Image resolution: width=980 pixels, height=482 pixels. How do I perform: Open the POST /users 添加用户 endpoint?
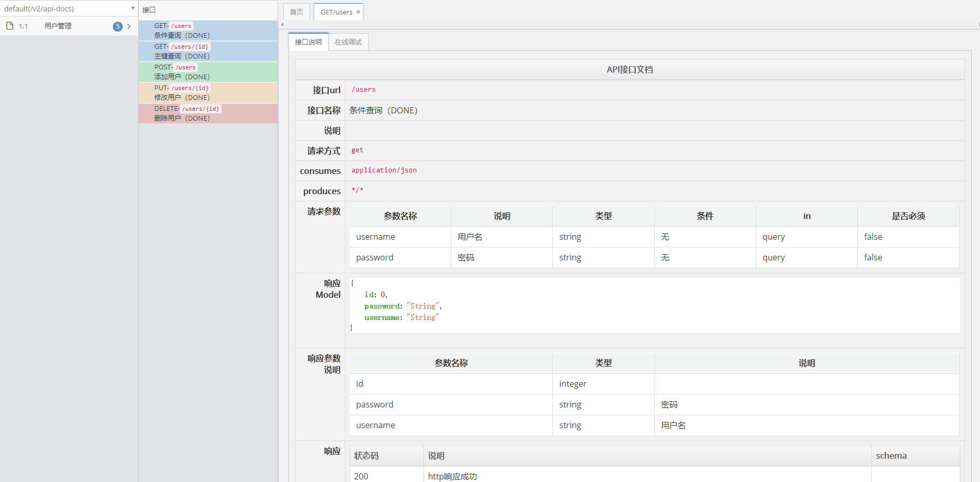pos(208,72)
